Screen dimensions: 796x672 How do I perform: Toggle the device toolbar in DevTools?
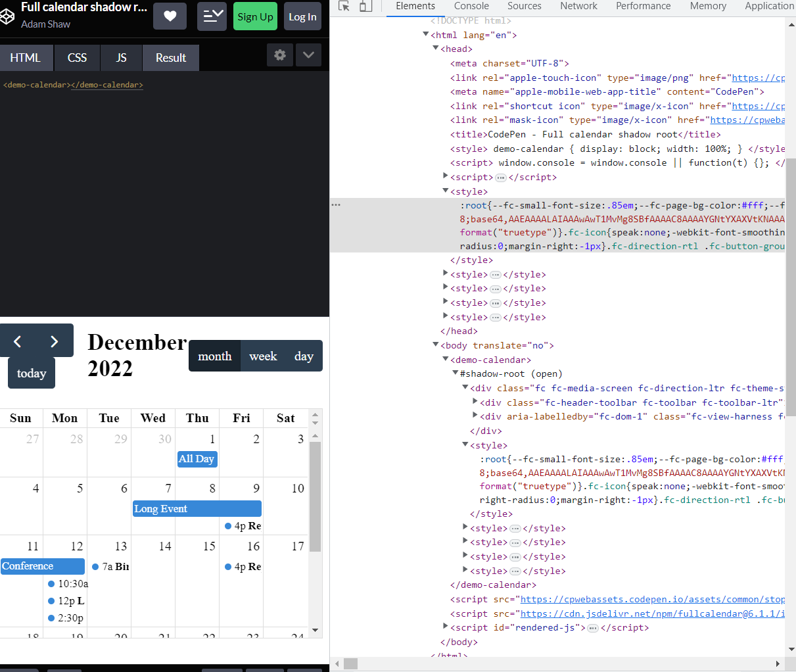[x=365, y=6]
